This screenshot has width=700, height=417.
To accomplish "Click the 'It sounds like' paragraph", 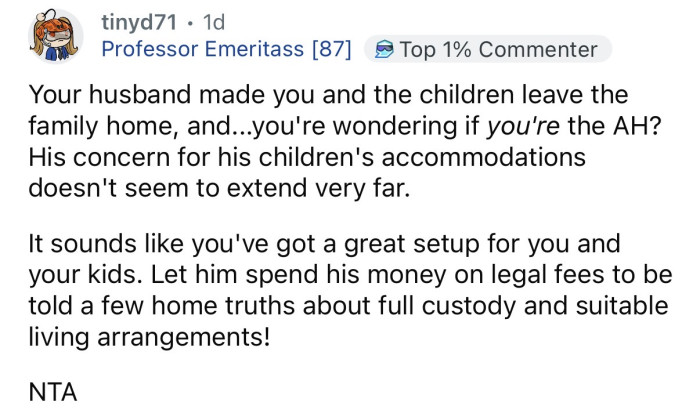I will coord(350,290).
